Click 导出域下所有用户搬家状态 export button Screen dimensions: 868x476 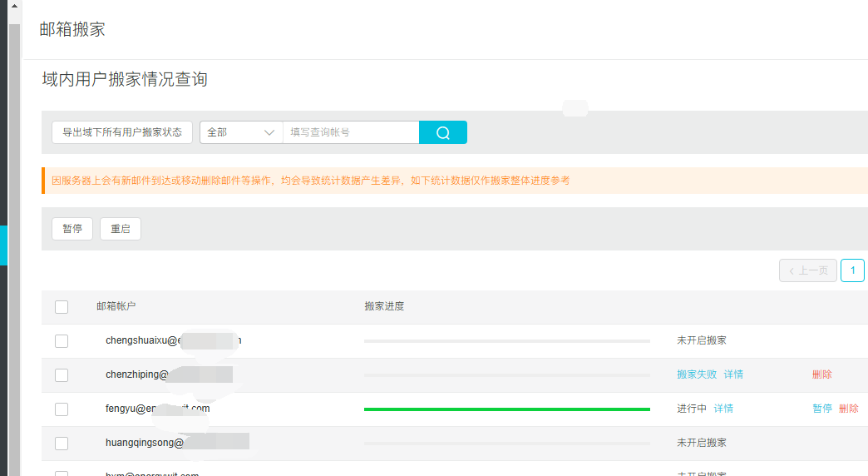[122, 132]
